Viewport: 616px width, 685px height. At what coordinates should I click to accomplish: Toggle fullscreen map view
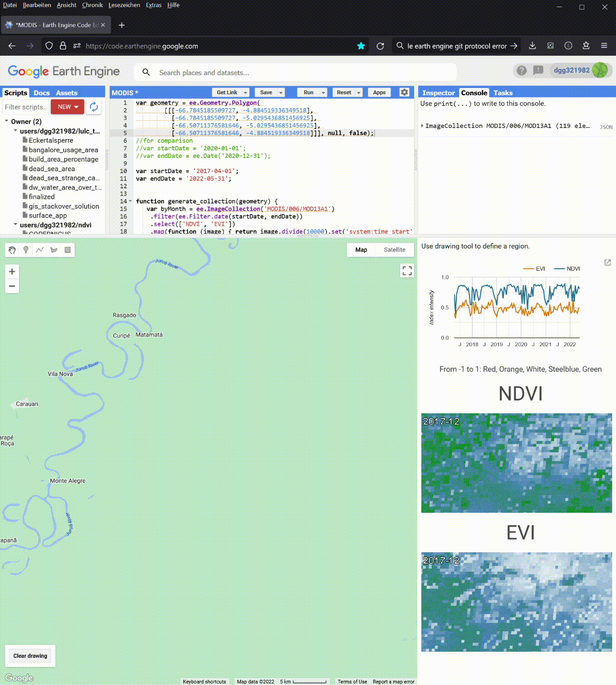point(407,271)
